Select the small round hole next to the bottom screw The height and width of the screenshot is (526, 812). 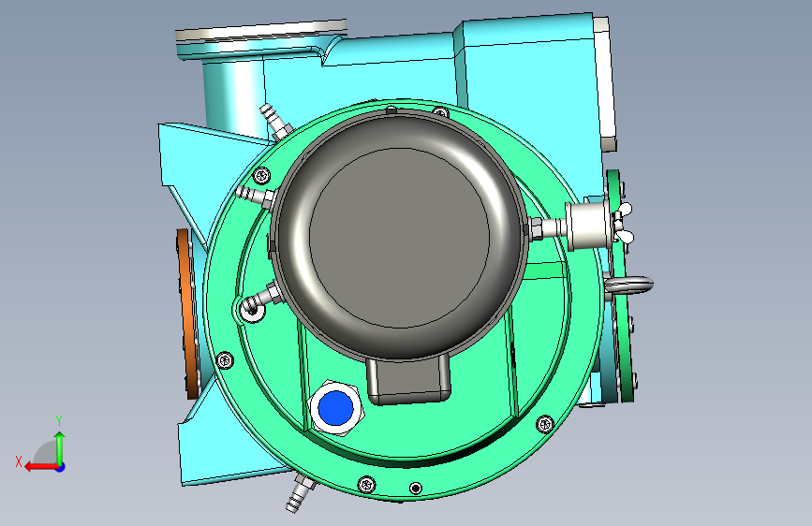point(415,488)
